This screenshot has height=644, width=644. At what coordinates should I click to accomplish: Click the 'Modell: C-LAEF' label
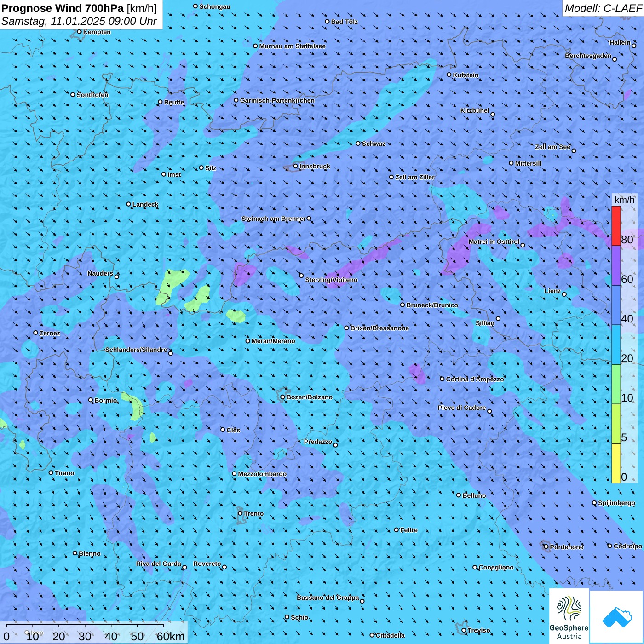click(603, 8)
